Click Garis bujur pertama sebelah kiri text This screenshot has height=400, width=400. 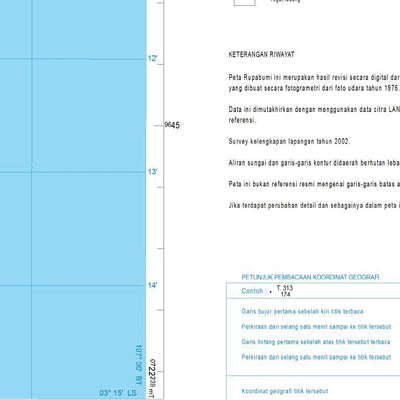(302, 312)
